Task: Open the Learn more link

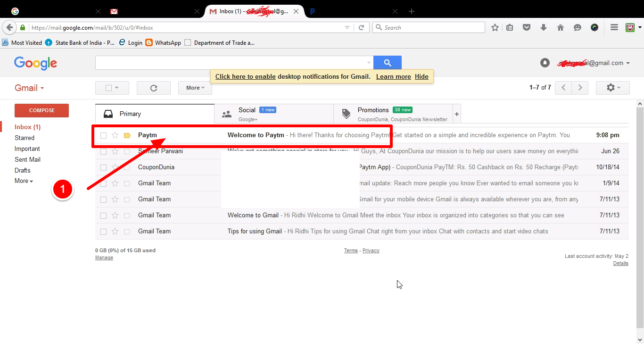Action: [394, 76]
